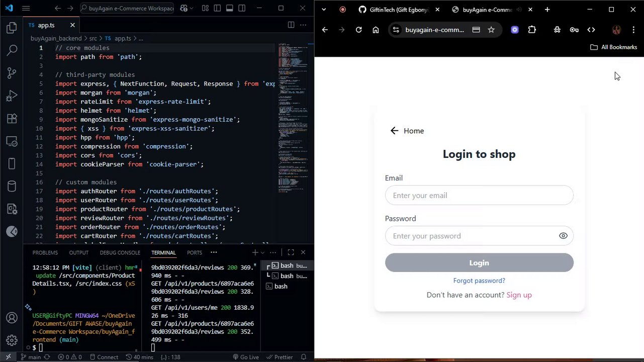This screenshot has width=644, height=362.
Task: Open the database cylinder icon in activity bar
Action: click(12, 187)
